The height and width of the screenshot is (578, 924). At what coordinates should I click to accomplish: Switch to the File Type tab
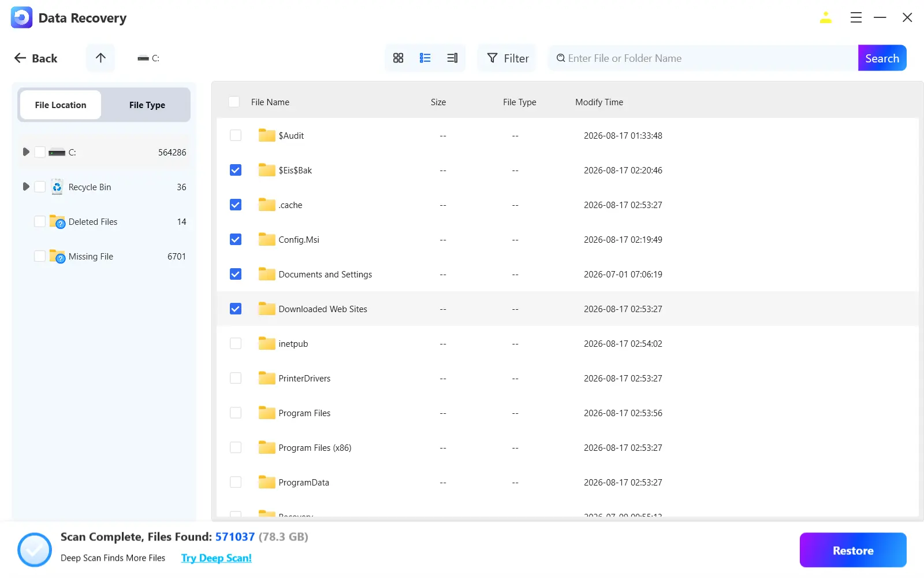pyautogui.click(x=147, y=105)
